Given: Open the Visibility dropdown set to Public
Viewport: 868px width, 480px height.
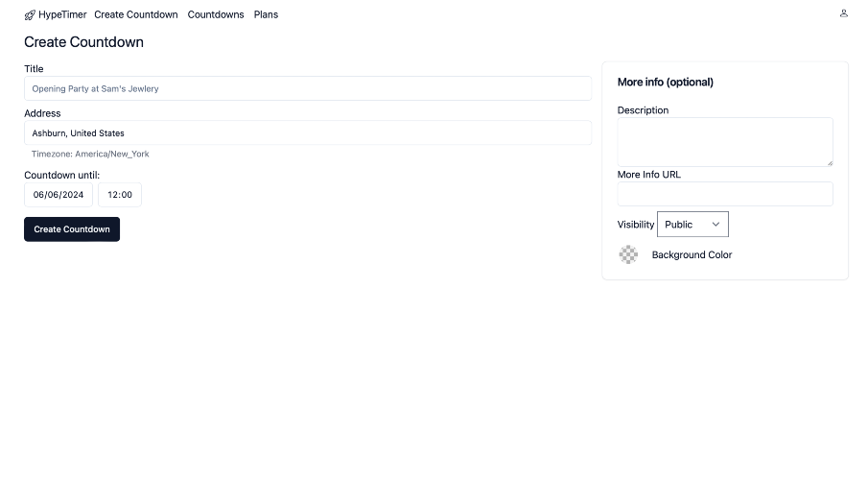Looking at the screenshot, I should (692, 225).
